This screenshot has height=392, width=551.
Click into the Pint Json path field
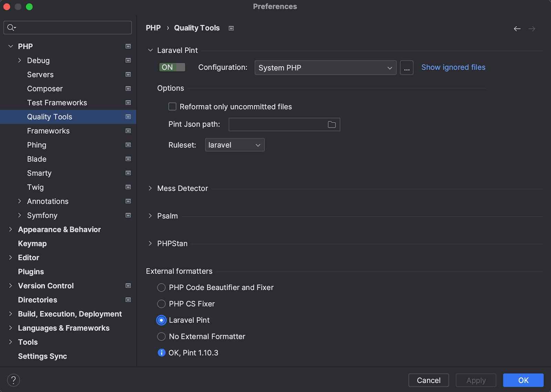[x=277, y=125]
